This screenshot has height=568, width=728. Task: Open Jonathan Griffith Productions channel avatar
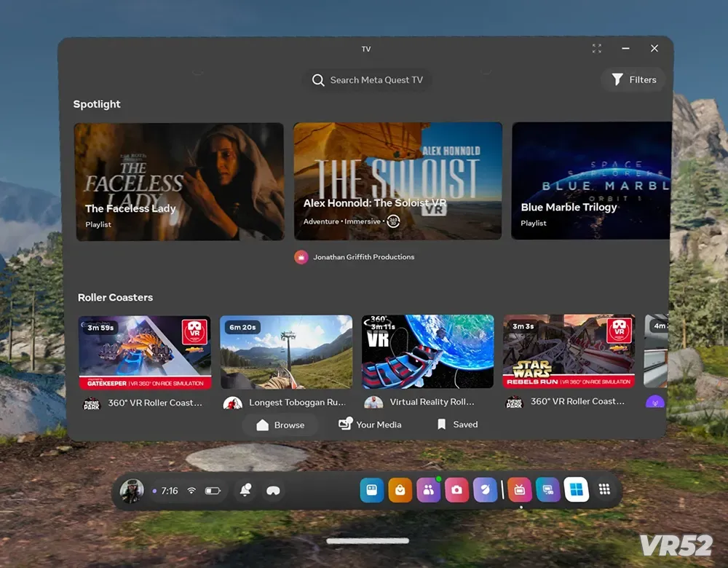(301, 257)
